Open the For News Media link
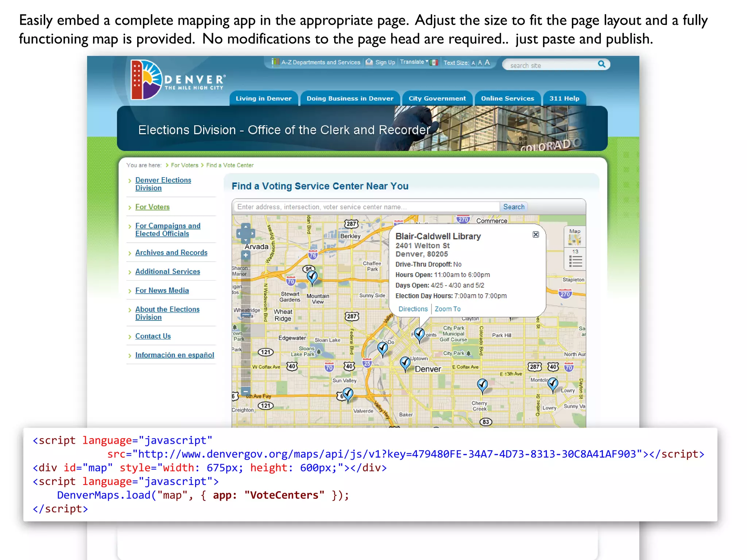The height and width of the screenshot is (560, 747). (x=162, y=291)
